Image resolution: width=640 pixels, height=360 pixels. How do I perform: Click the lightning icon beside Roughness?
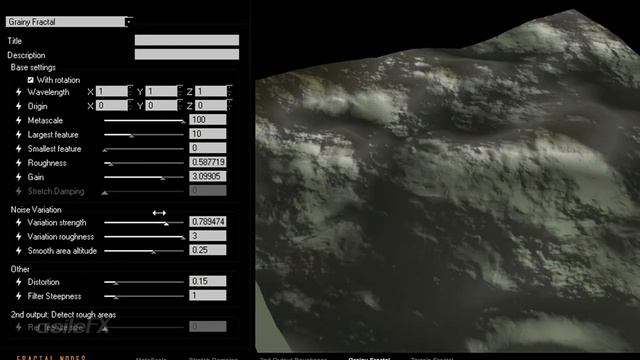pyautogui.click(x=18, y=163)
